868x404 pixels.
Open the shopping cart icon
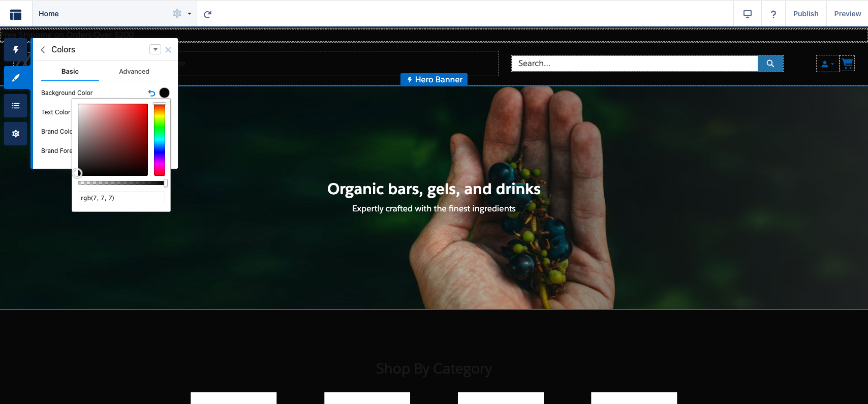click(x=847, y=64)
